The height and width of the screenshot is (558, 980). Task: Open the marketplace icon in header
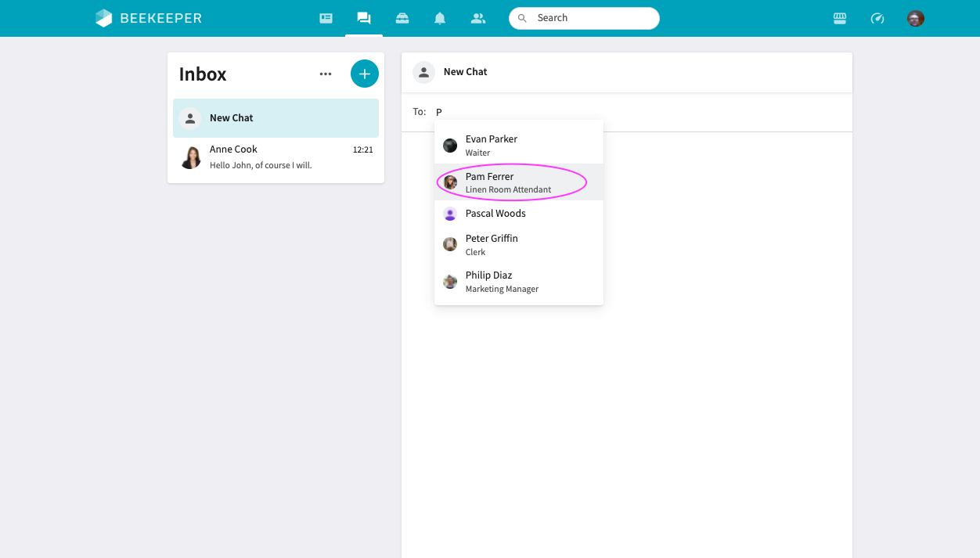click(x=840, y=18)
